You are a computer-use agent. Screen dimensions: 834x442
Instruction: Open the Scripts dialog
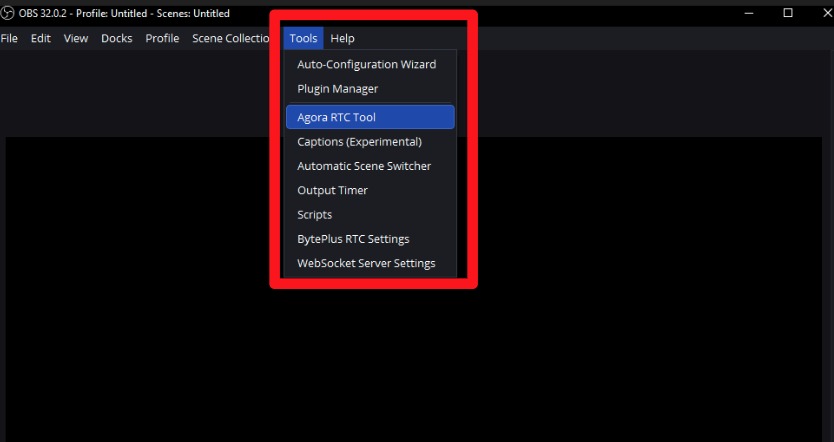(370, 215)
